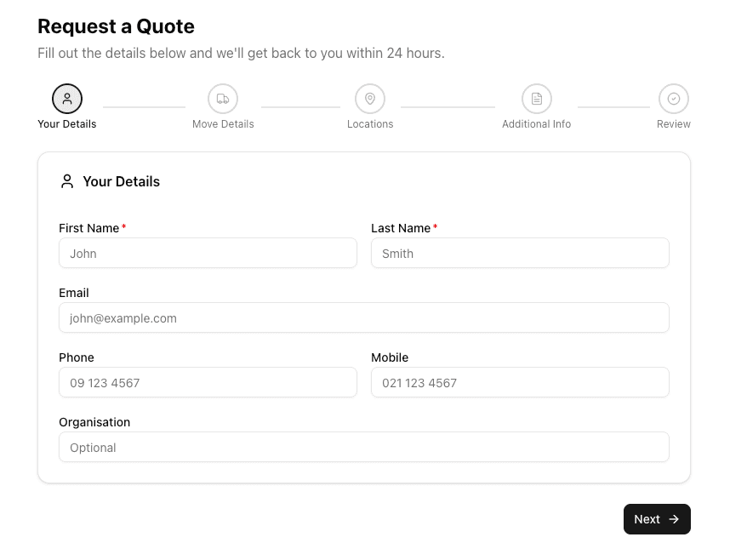Click the Locations map pin icon

[370, 98]
